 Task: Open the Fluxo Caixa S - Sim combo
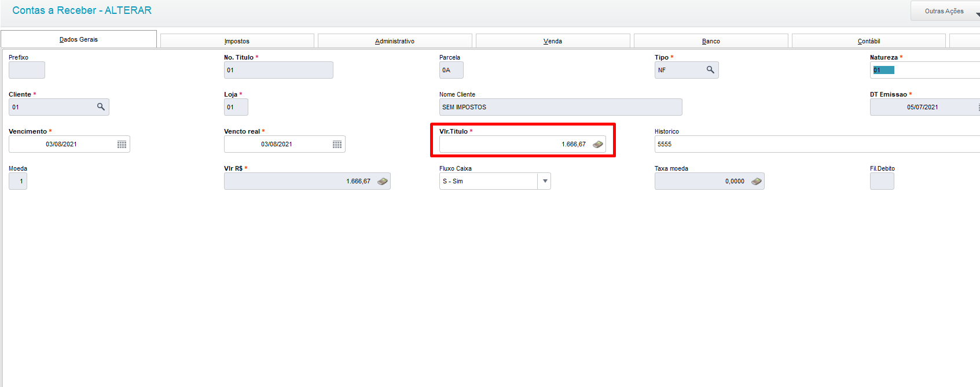(x=495, y=181)
